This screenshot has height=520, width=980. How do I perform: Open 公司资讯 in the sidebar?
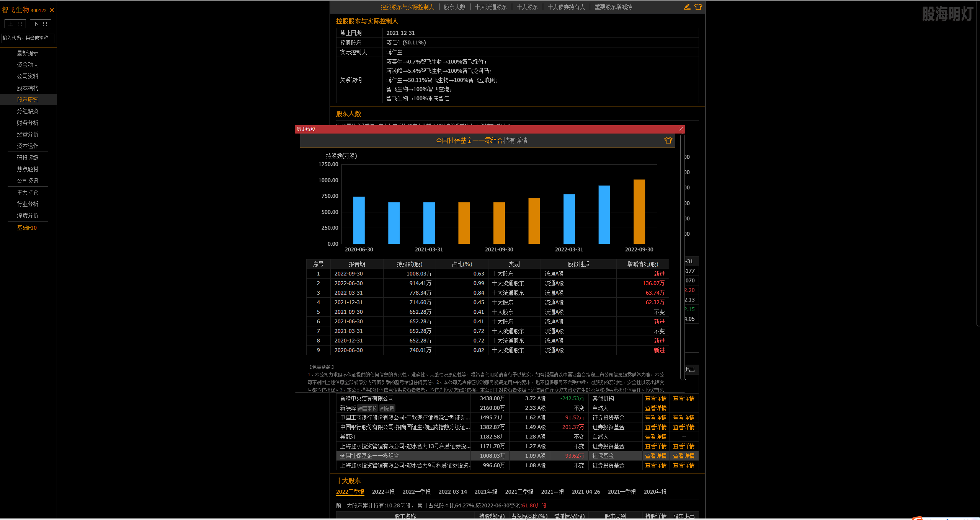click(28, 181)
